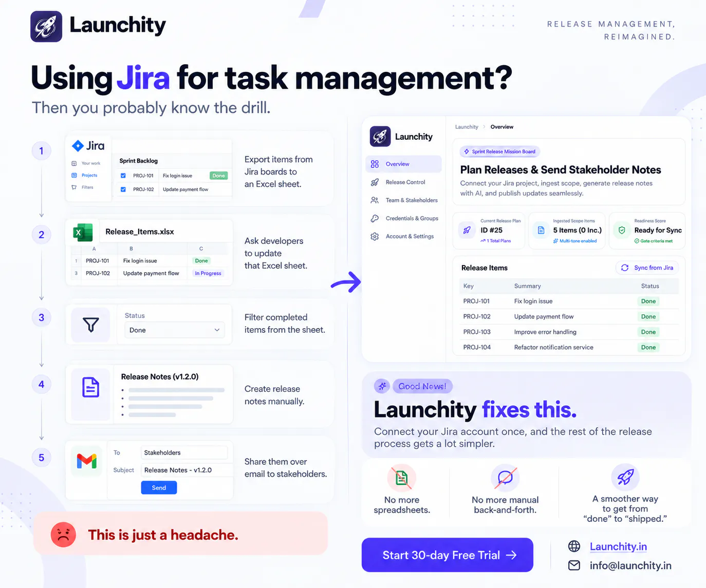Click the mail icon next to info@launchity.in
This screenshot has width=706, height=588.
pos(574,565)
